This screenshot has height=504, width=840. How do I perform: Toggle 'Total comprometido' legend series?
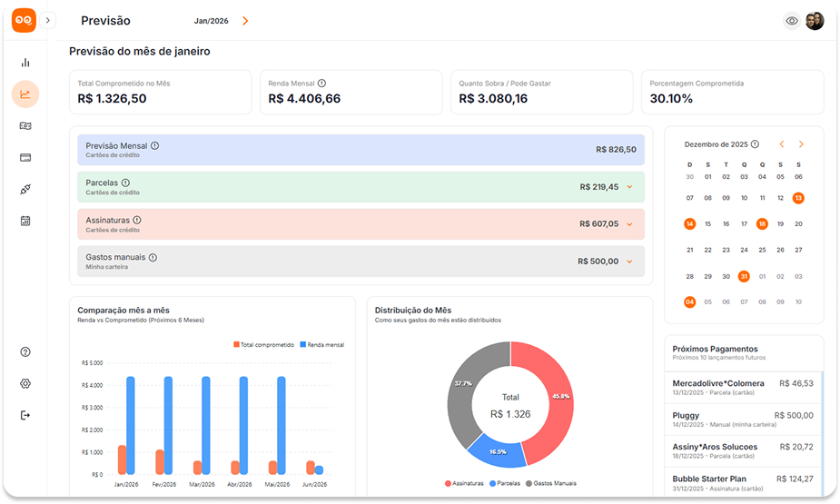(263, 345)
